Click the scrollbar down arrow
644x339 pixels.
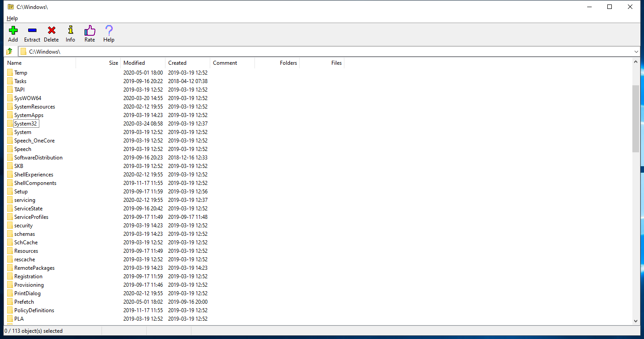636,321
